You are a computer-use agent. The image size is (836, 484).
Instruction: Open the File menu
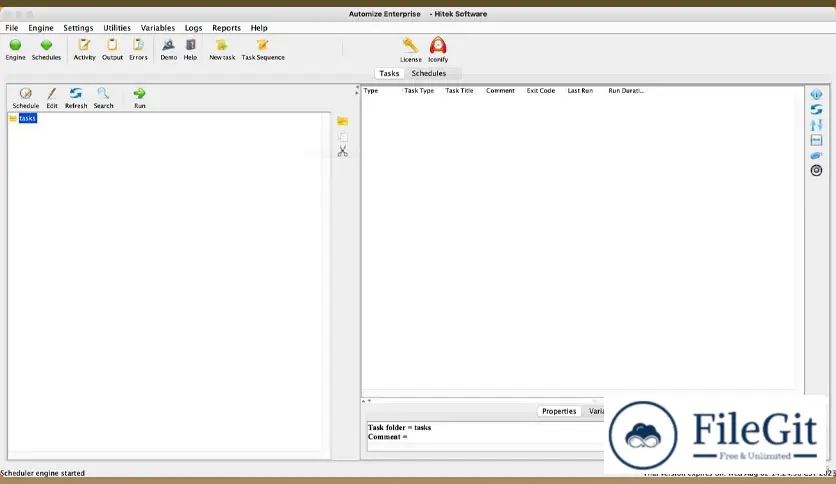click(x=12, y=28)
